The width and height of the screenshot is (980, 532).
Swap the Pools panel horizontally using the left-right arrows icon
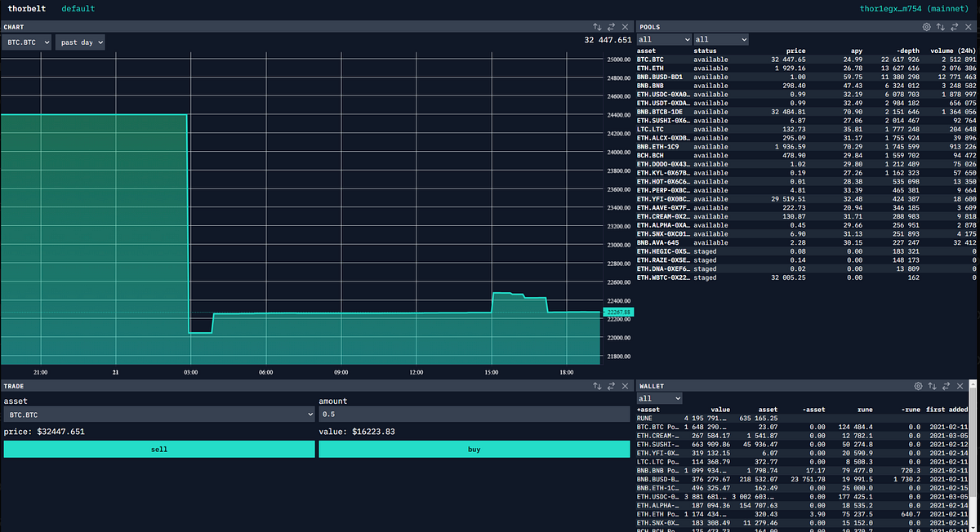coord(955,27)
